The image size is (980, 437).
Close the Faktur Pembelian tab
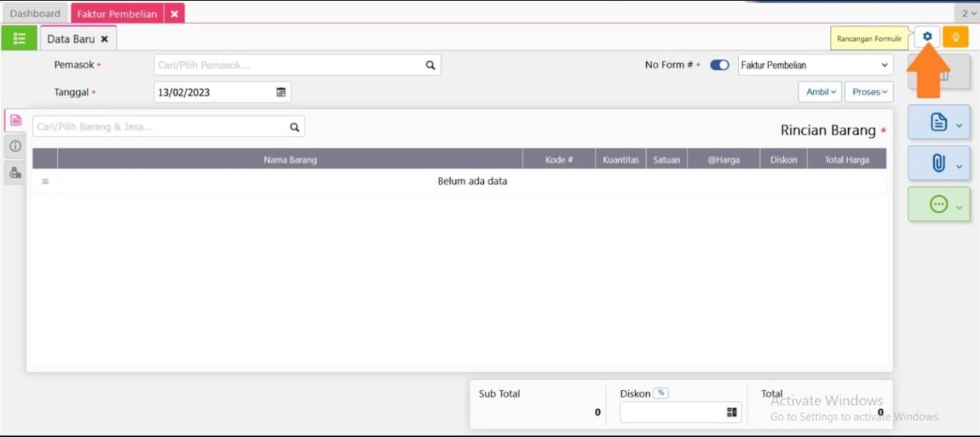point(174,14)
